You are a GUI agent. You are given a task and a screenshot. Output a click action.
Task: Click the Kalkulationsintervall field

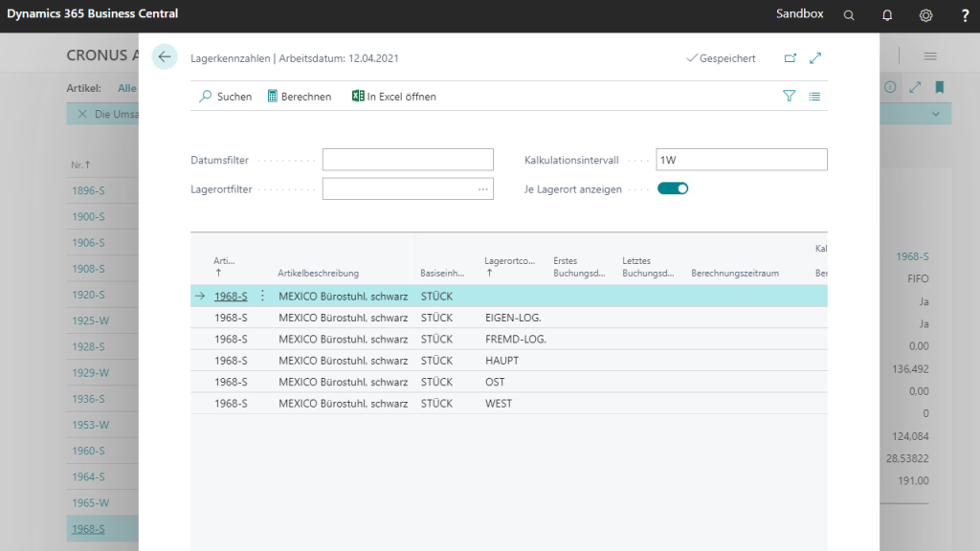(x=741, y=160)
